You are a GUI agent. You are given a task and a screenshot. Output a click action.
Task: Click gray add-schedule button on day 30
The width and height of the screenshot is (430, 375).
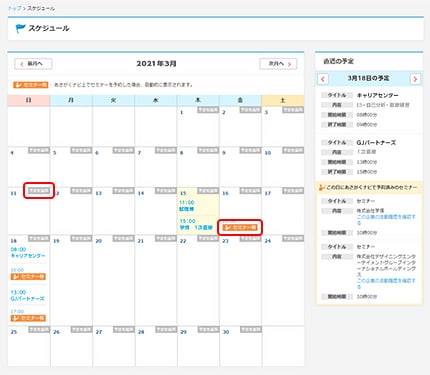pyautogui.click(x=250, y=330)
